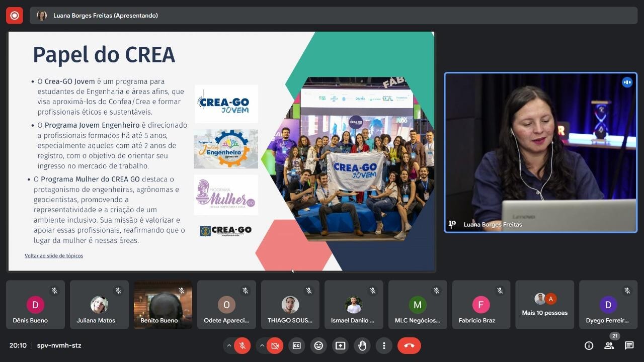Click the Luana Borges Freitas (Apresentando) label
644x362 pixels.
click(106, 16)
